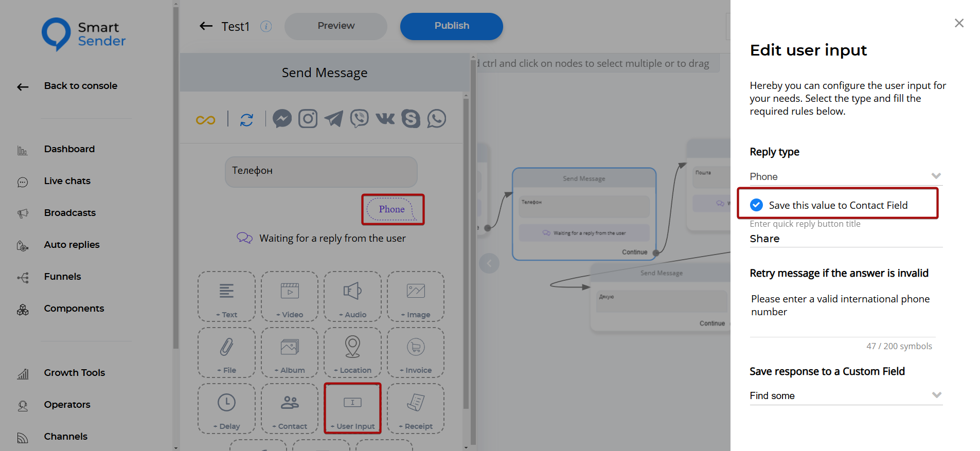Select the VK channel icon

(385, 119)
